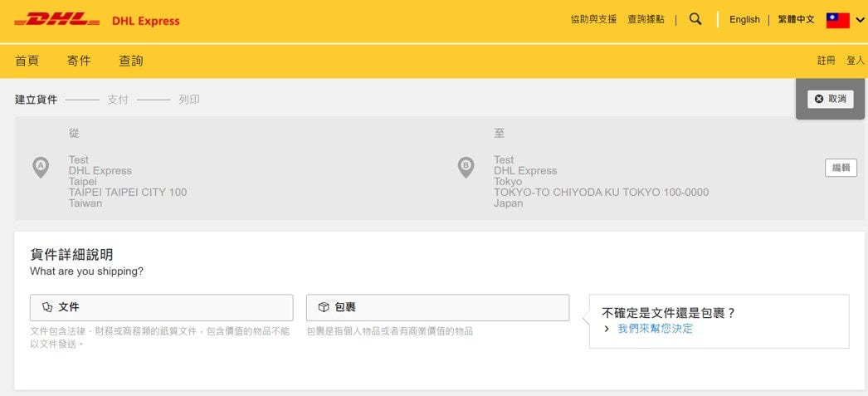Screen dimensions: 868x396
Task: Open 寄件 ship menu
Action: [79, 61]
